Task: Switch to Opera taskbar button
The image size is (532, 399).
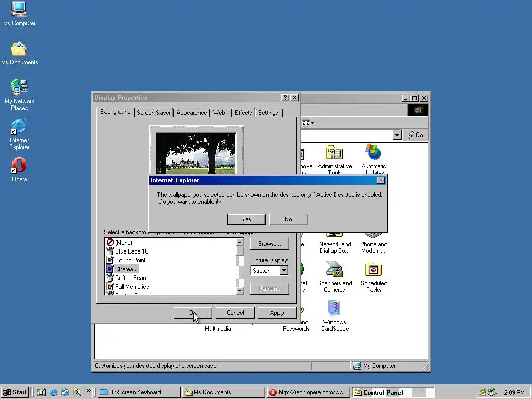Action: tap(308, 392)
